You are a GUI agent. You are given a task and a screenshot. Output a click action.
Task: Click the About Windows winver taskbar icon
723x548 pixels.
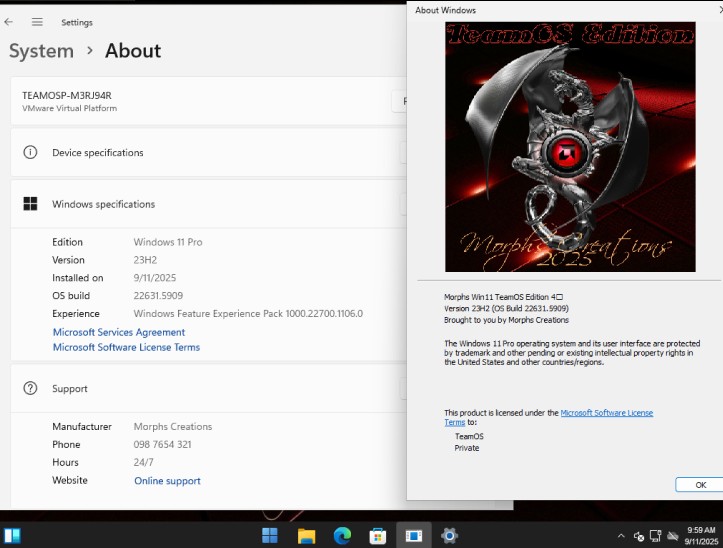(x=414, y=536)
